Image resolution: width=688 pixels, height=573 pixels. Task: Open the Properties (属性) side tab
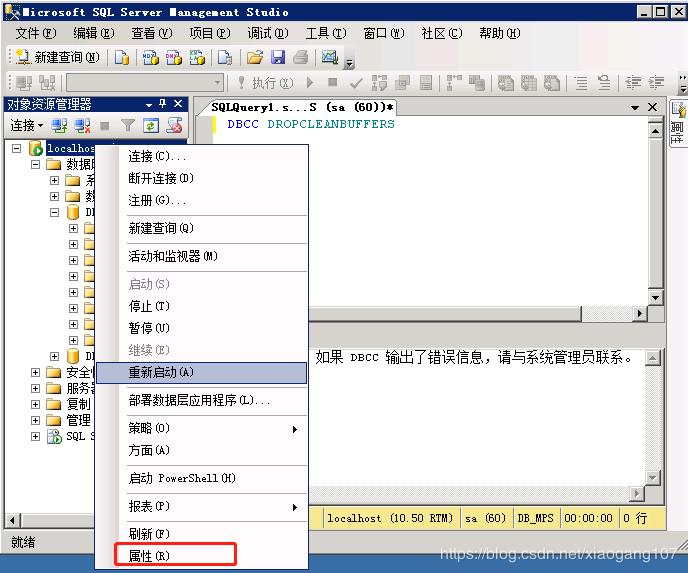point(678,123)
